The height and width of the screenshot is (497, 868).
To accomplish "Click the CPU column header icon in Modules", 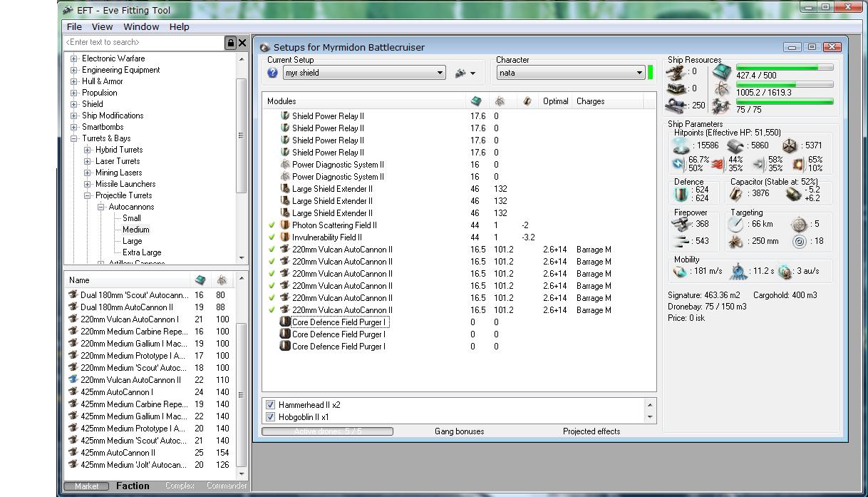I will [x=476, y=101].
